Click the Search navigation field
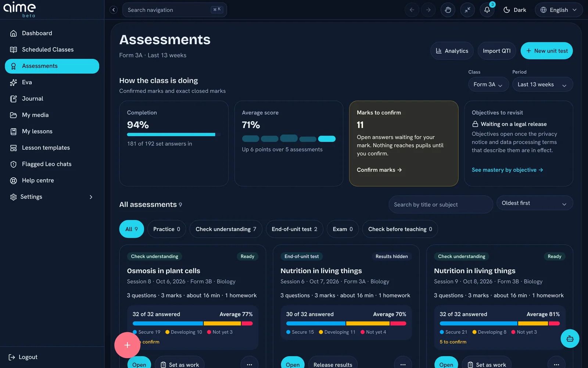The width and height of the screenshot is (588, 368). tap(175, 10)
